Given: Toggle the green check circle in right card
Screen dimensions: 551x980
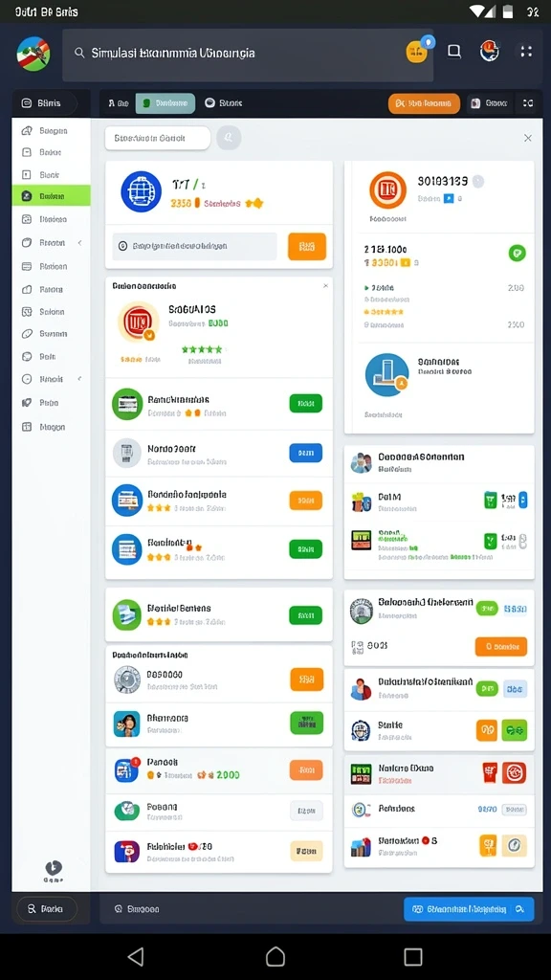Looking at the screenshot, I should point(517,253).
